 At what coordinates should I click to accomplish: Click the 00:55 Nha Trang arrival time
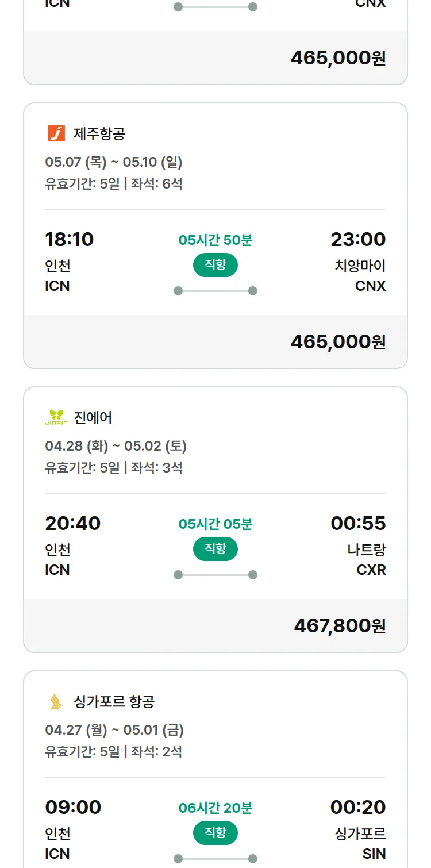pos(358,523)
